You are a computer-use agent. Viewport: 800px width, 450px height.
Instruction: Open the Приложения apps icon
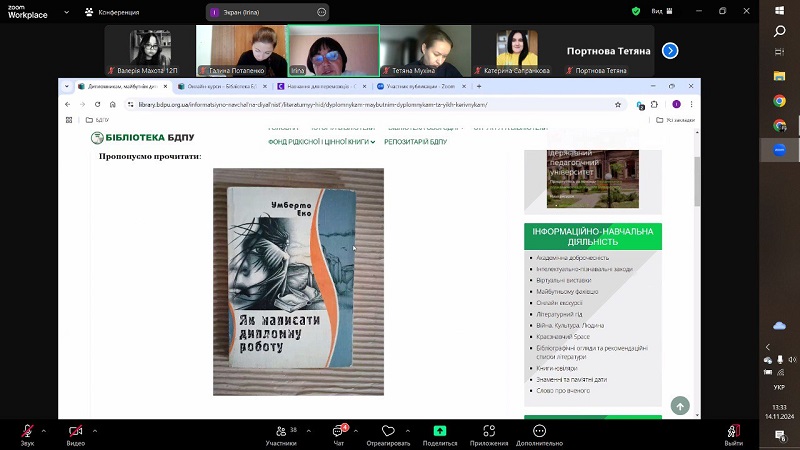(489, 431)
